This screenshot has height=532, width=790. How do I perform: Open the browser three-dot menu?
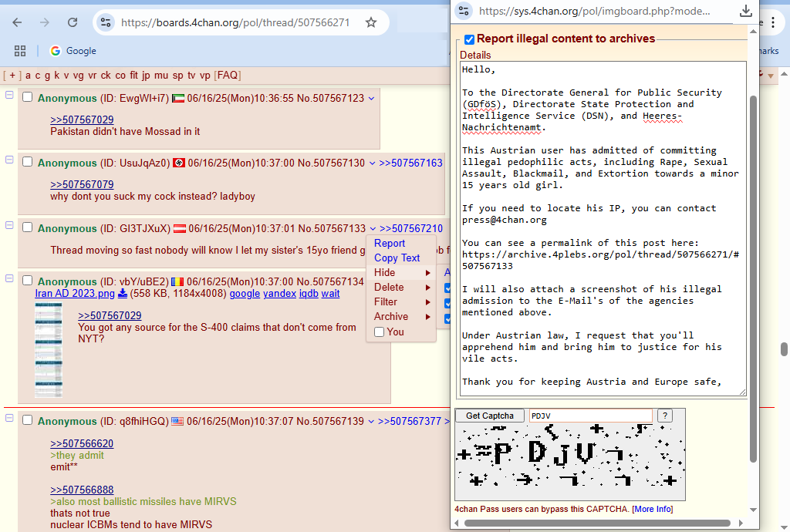[773, 22]
